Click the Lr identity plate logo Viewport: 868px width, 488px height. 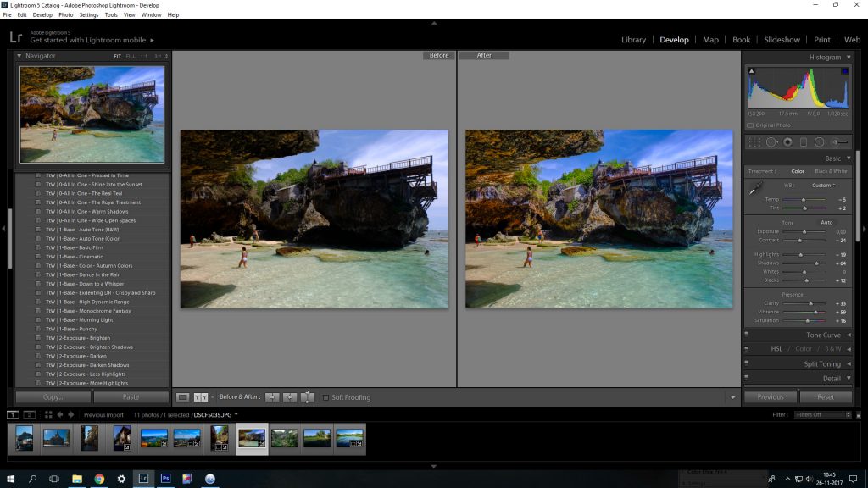[16, 37]
